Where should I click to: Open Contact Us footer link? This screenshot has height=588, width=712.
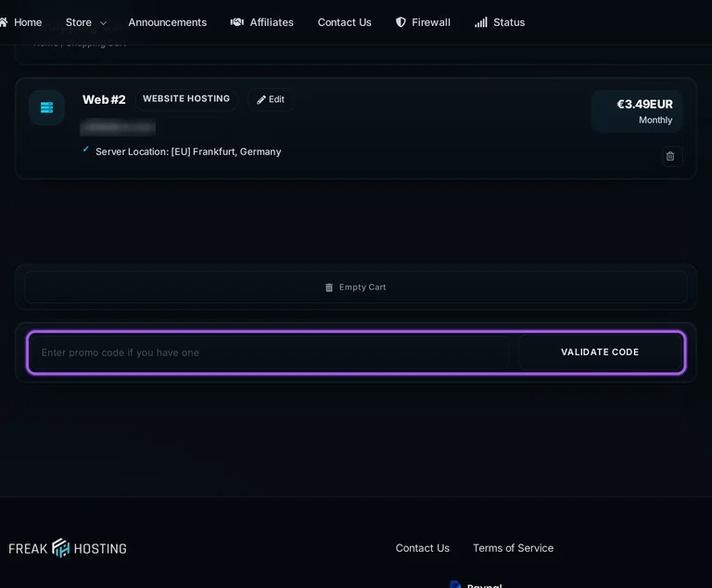(423, 548)
